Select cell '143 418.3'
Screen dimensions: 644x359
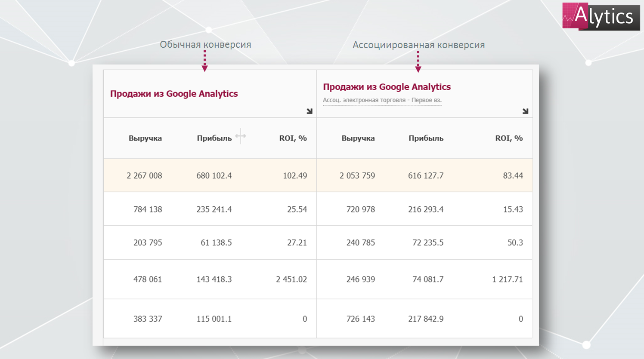tap(214, 279)
